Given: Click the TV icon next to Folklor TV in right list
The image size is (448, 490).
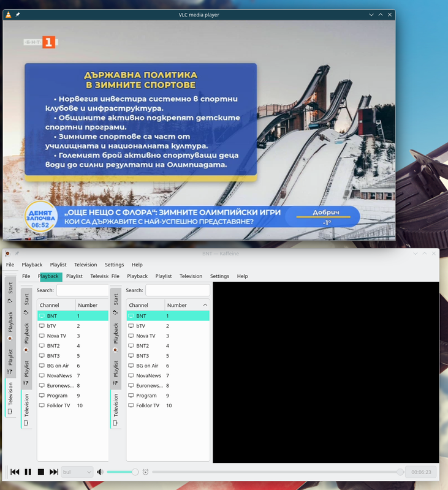Looking at the screenshot, I should [x=131, y=405].
